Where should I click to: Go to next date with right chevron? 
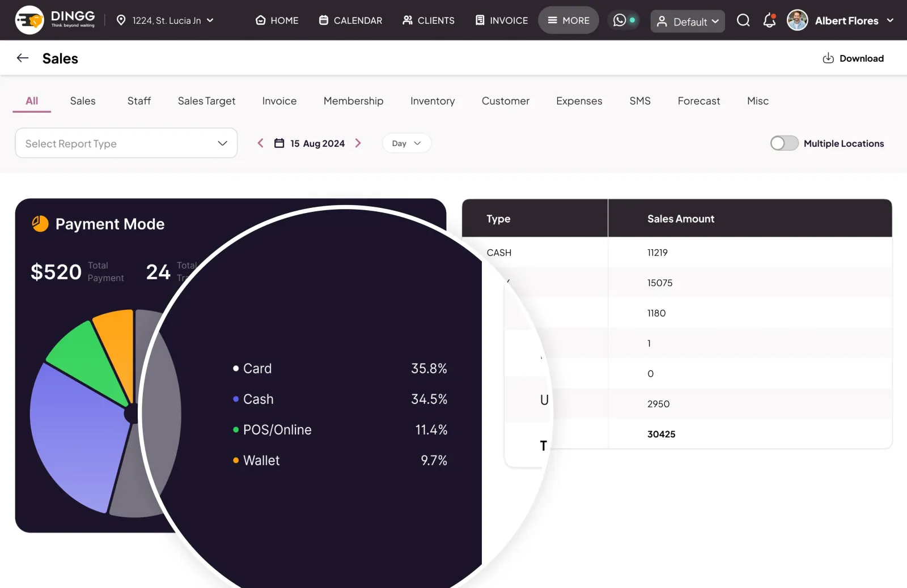point(358,143)
